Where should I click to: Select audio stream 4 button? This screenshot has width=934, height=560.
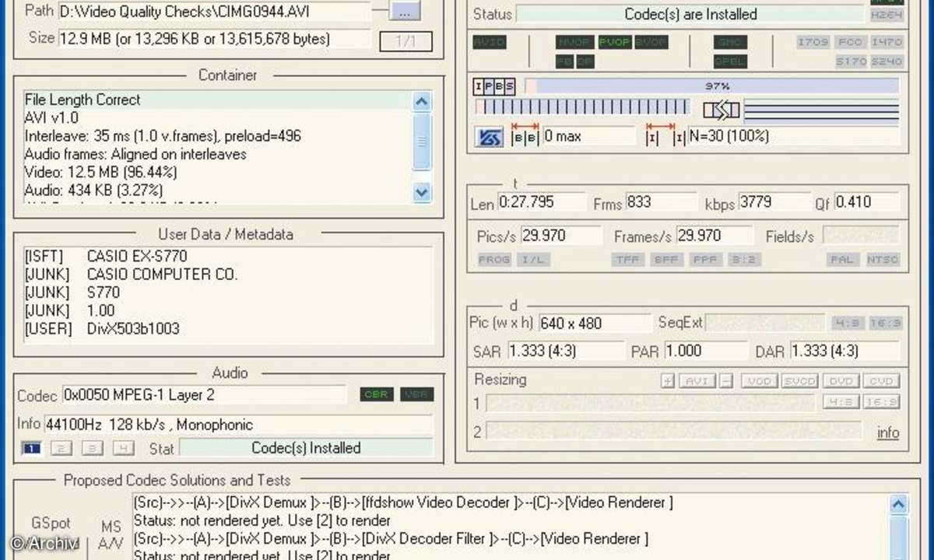coord(123,448)
